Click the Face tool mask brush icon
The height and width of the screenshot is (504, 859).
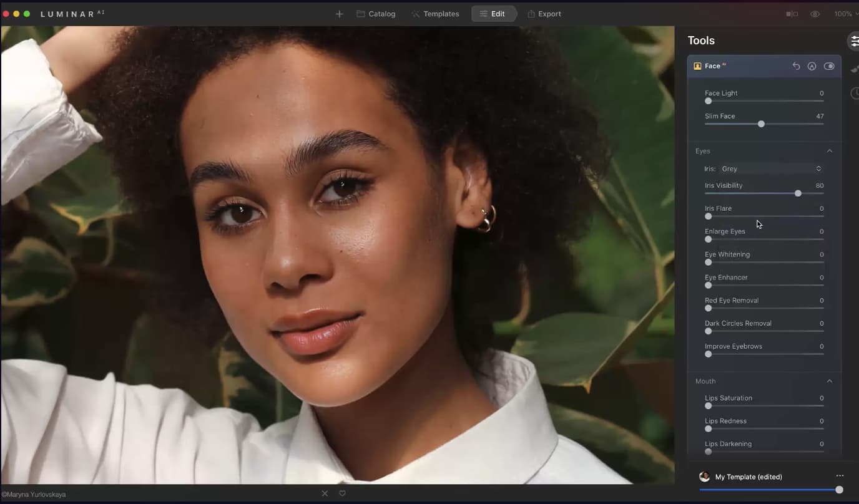tap(812, 66)
